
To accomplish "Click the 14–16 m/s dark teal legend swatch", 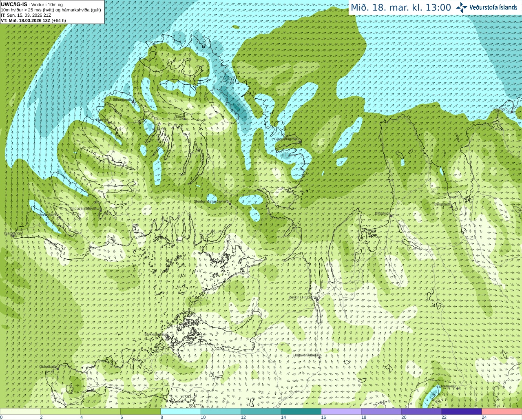I will click(x=301, y=411).
